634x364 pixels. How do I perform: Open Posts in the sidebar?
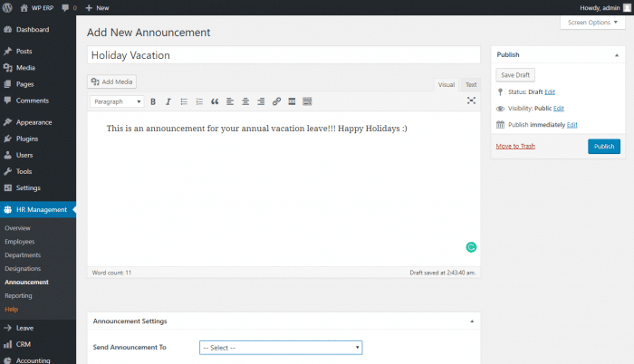tap(38, 52)
